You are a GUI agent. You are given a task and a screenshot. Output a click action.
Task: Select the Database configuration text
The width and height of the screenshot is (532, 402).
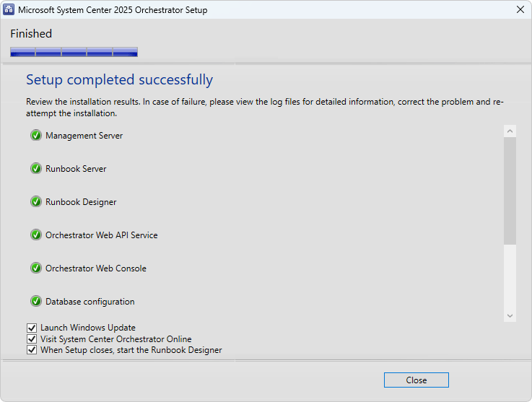[90, 302]
